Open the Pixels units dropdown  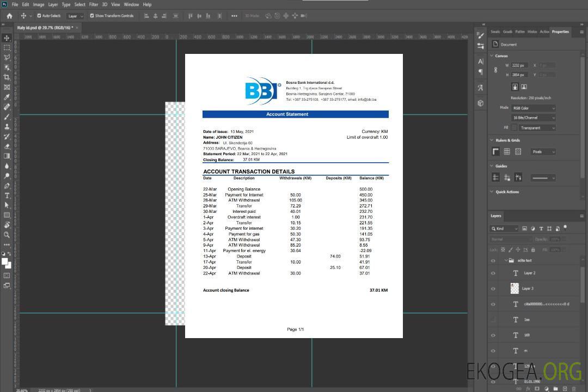point(543,151)
